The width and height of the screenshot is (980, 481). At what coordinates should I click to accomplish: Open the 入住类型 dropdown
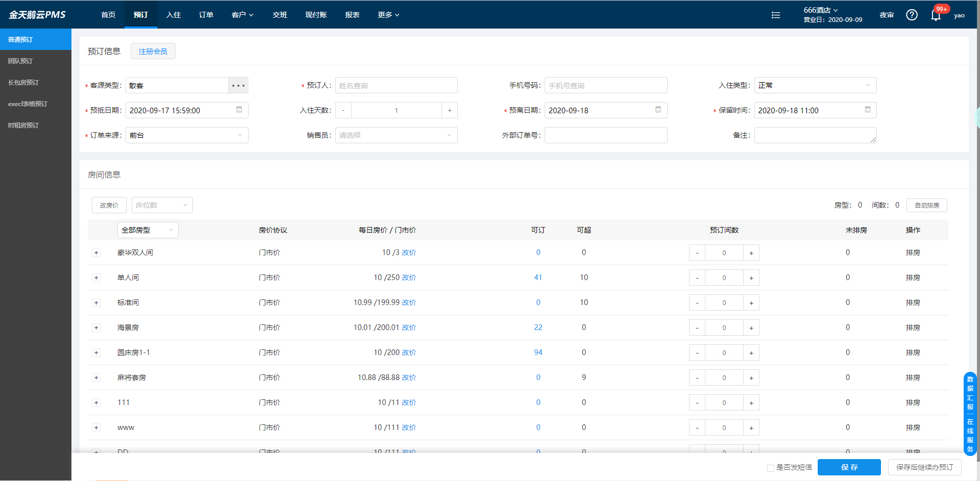tap(815, 85)
